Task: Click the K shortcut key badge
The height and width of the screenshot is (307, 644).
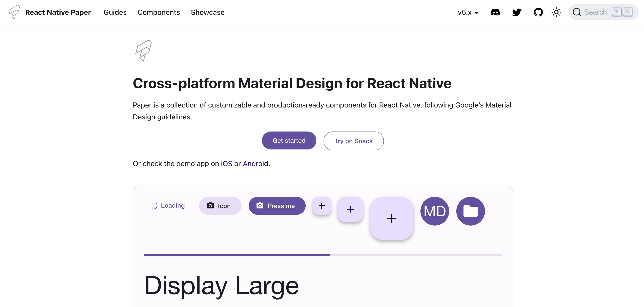Action: pyautogui.click(x=627, y=12)
